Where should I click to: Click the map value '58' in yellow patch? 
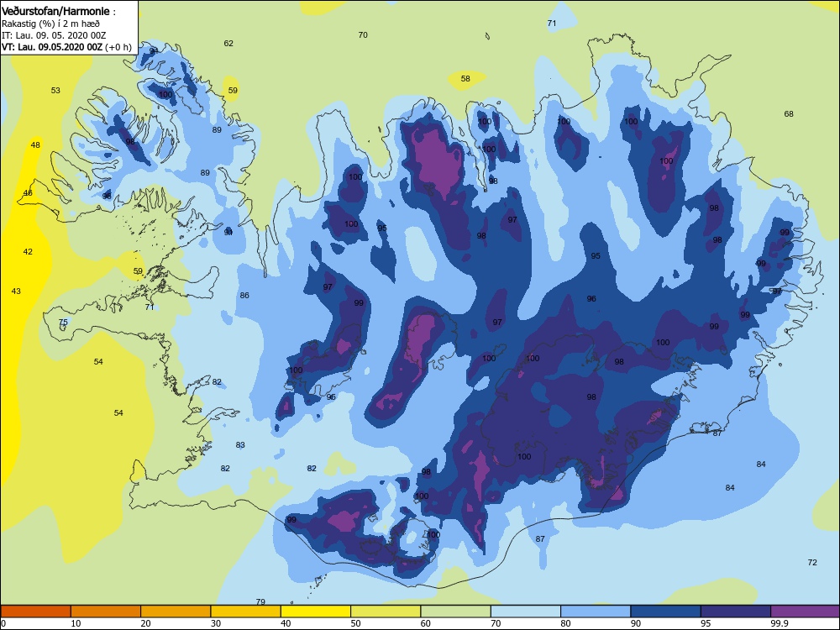click(465, 79)
